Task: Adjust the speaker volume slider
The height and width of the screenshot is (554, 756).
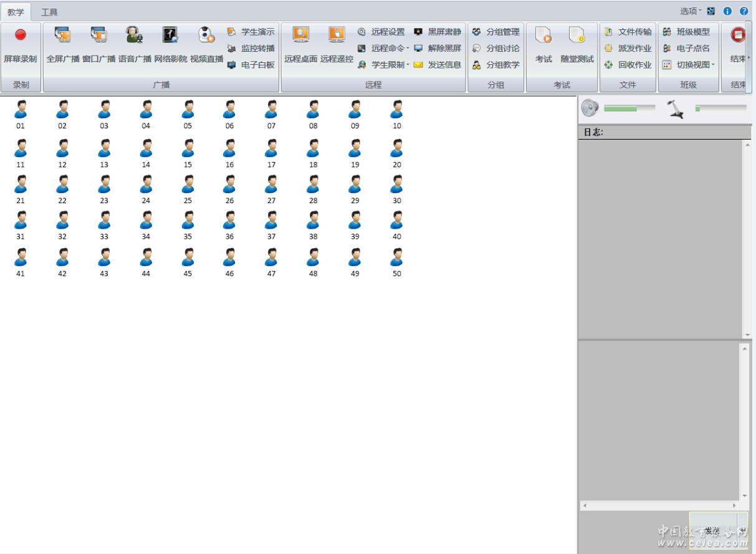Action: [629, 108]
